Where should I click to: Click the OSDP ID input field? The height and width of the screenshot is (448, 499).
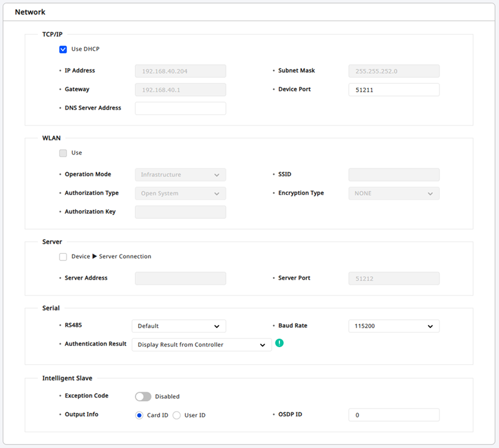pos(394,415)
